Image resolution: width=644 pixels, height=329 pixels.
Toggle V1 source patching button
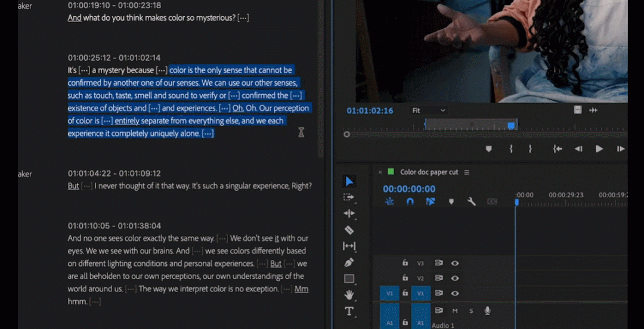coord(389,293)
